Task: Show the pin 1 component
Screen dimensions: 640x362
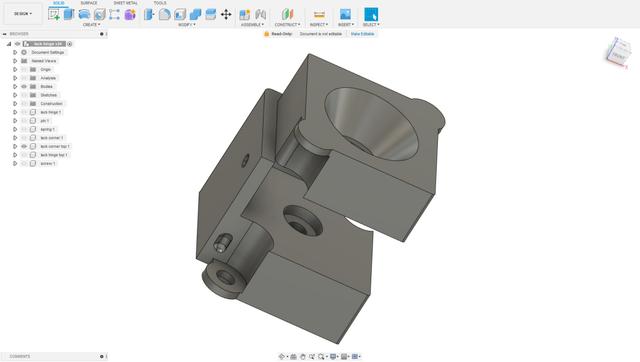Action: click(x=24, y=121)
